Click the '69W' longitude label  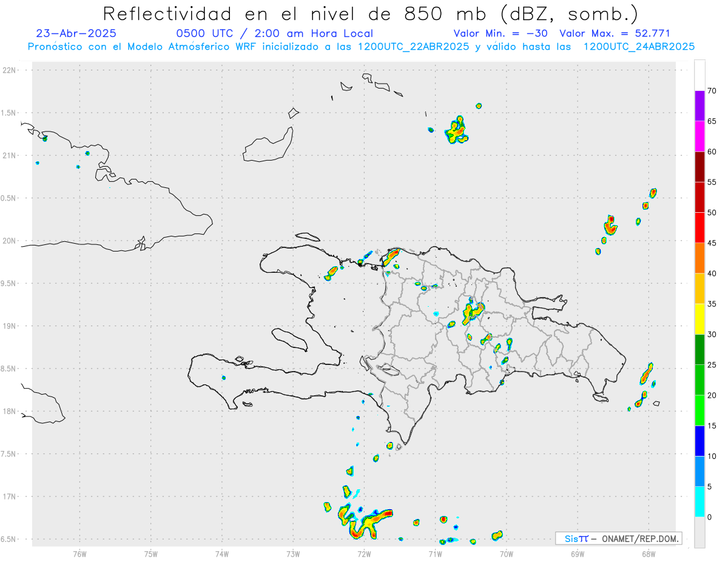(578, 553)
